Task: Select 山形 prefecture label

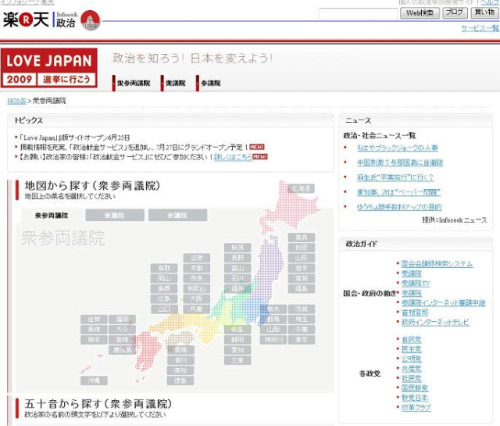Action: click(x=301, y=258)
